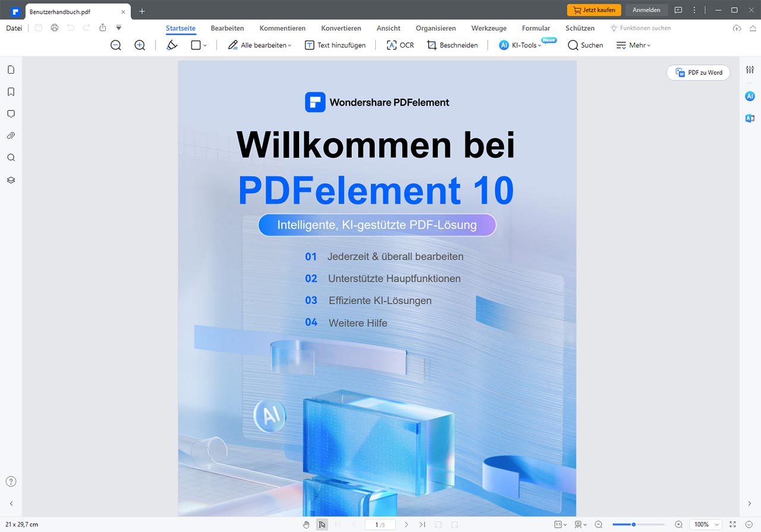The width and height of the screenshot is (761, 532).
Task: Switch to the Konvertieren tab
Action: (341, 28)
